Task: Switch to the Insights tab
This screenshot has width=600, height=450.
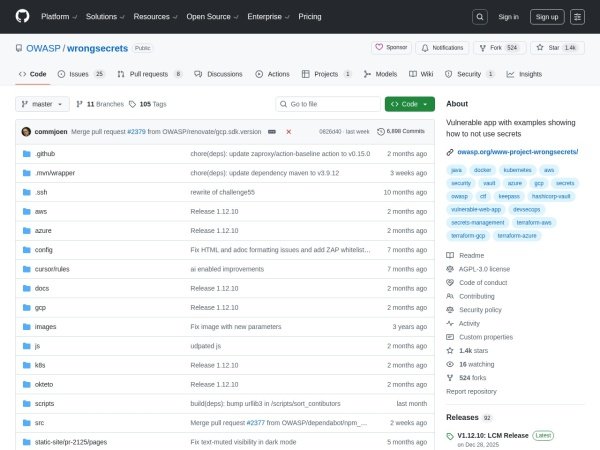Action: tap(524, 74)
